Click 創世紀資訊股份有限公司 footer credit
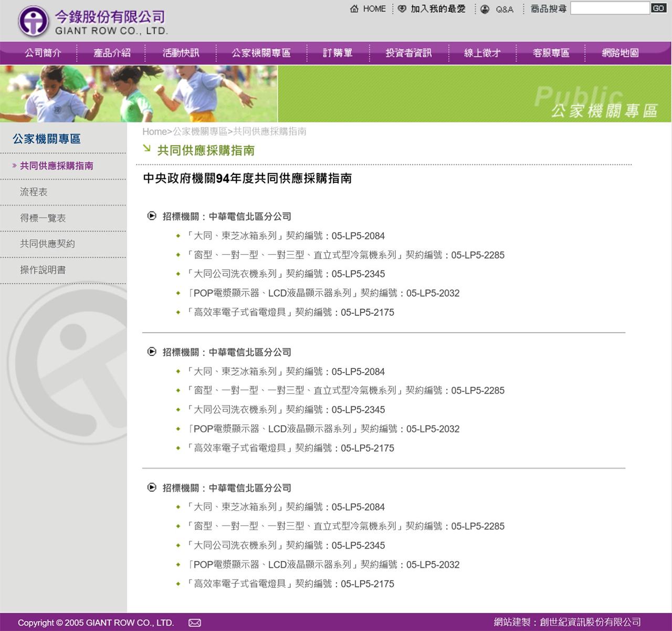Viewport: 672px width, 631px height. (590, 622)
